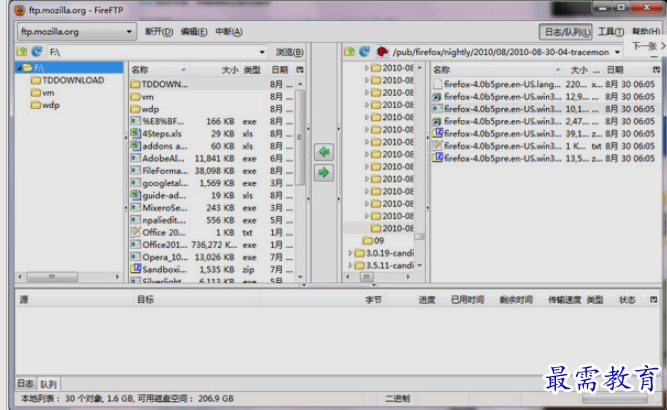The image size is (667, 410).
Task: Select the guide-ad... xls file row
Action: point(212,195)
